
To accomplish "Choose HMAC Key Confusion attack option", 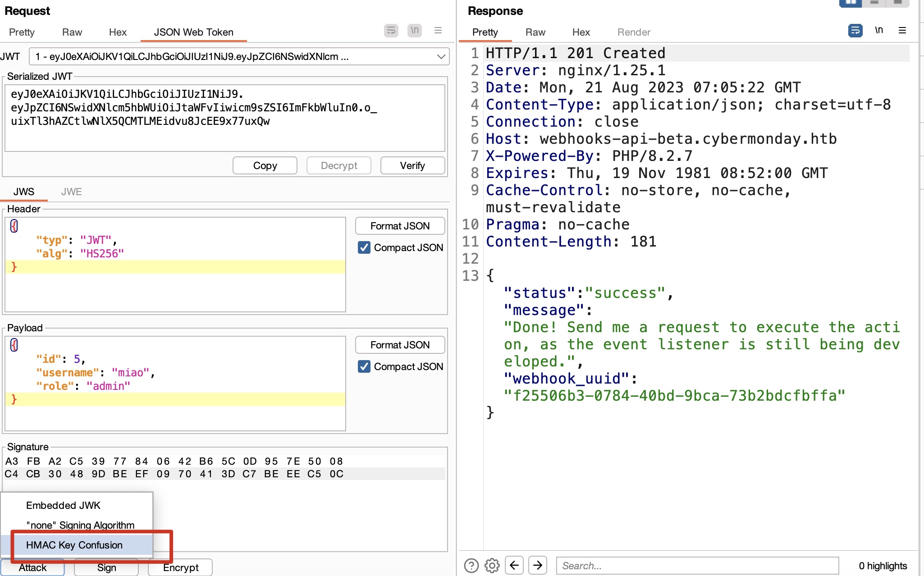I will coord(74,545).
